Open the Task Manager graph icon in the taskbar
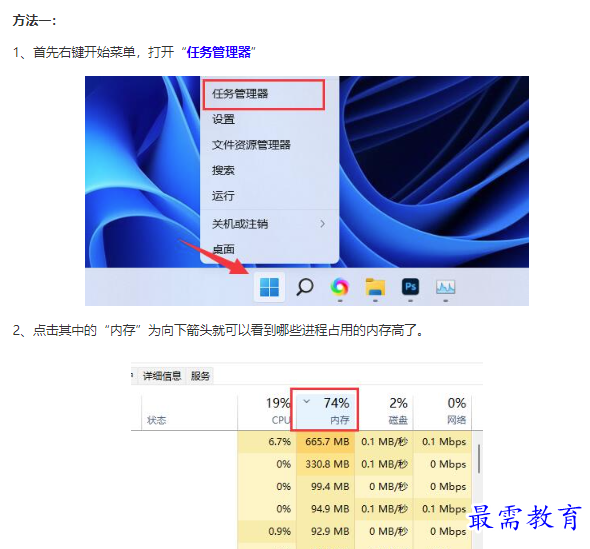 (x=446, y=287)
